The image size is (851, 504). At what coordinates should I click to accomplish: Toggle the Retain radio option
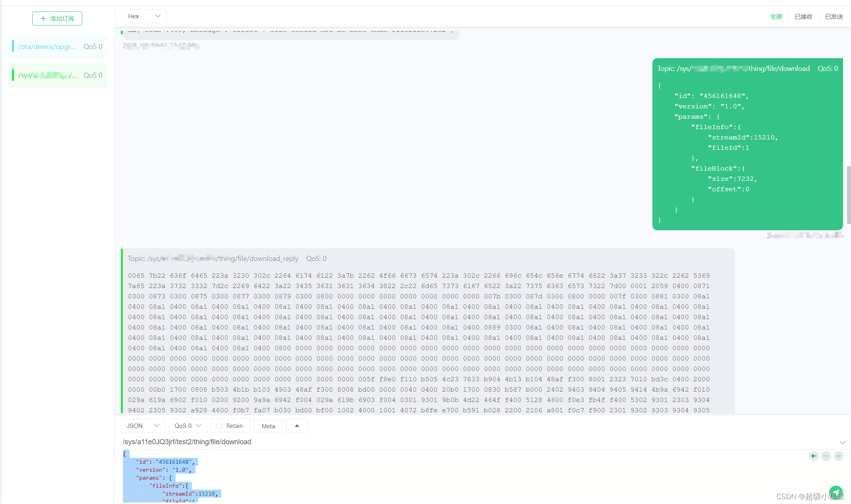[x=220, y=426]
